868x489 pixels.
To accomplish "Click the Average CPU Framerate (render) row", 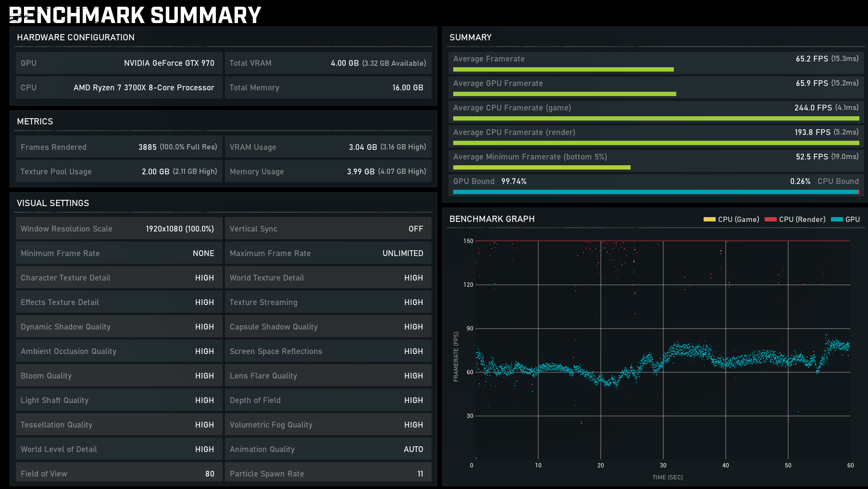I will [656, 133].
